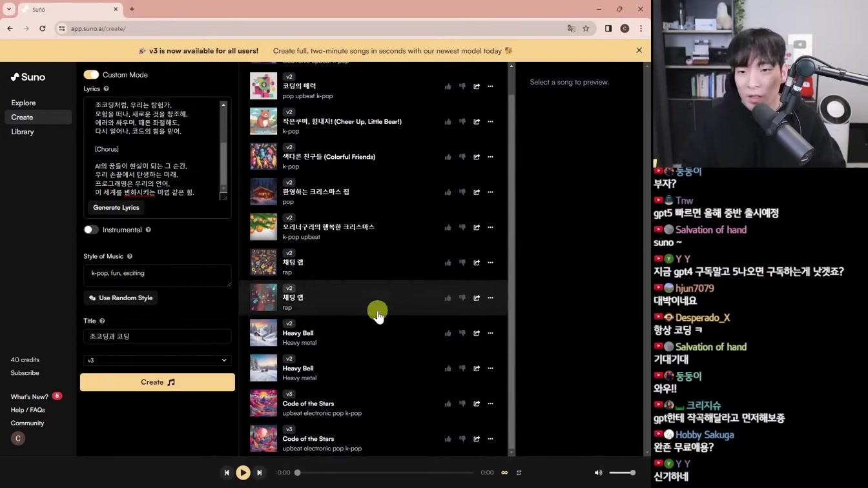This screenshot has width=868, height=488.
Task: Select the Colorful Friends song thumbnail
Action: click(x=263, y=156)
